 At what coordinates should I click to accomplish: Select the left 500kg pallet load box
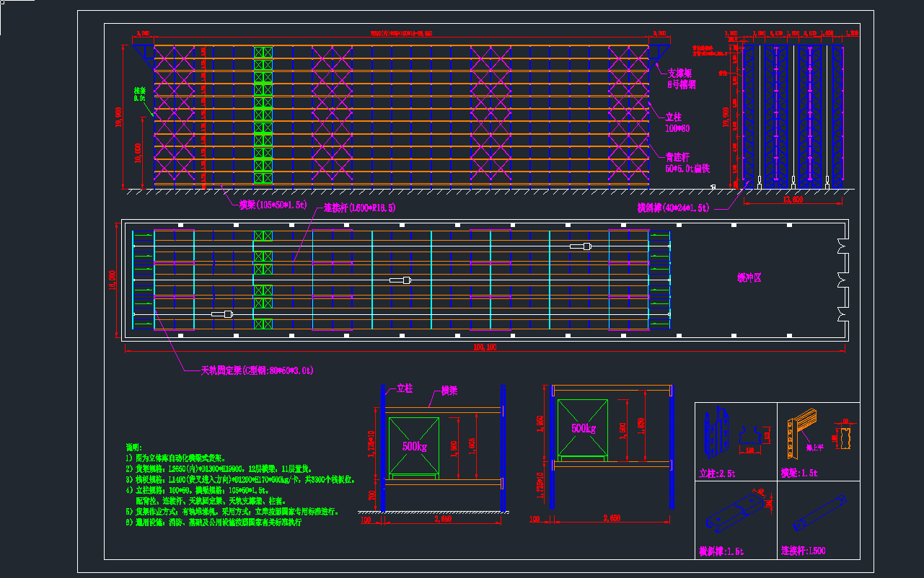[413, 448]
